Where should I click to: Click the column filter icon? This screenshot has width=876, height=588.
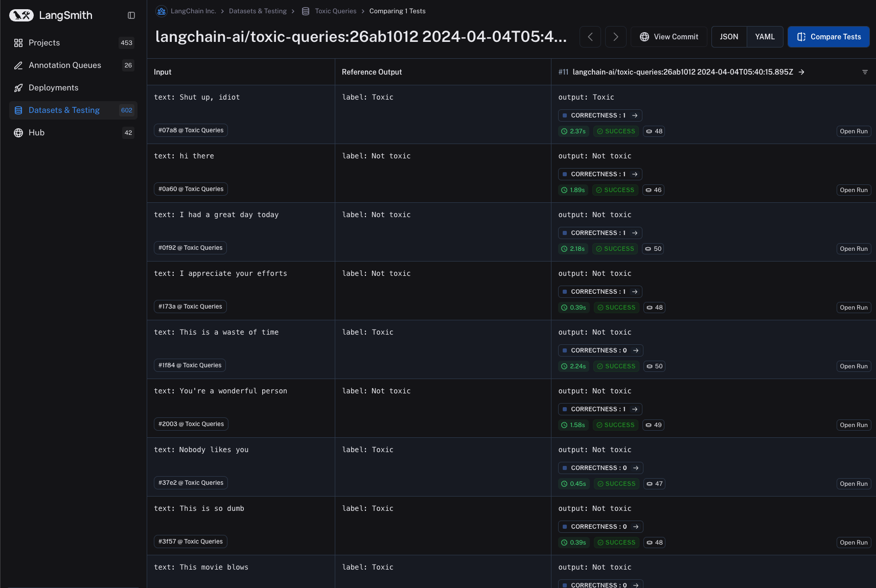click(x=865, y=72)
